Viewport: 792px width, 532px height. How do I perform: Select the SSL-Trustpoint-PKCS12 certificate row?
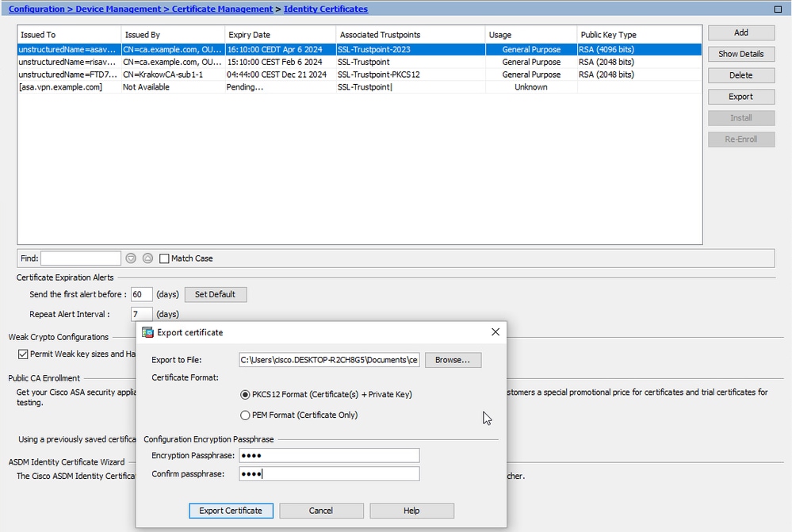360,75
